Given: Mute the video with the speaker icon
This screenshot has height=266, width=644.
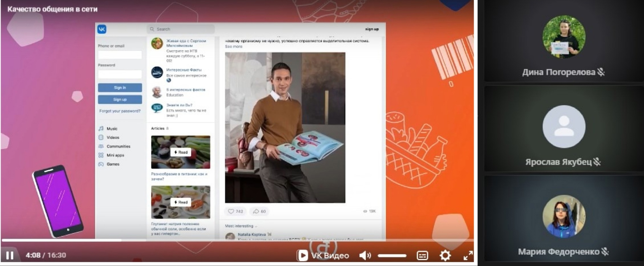Looking at the screenshot, I should pyautogui.click(x=365, y=255).
